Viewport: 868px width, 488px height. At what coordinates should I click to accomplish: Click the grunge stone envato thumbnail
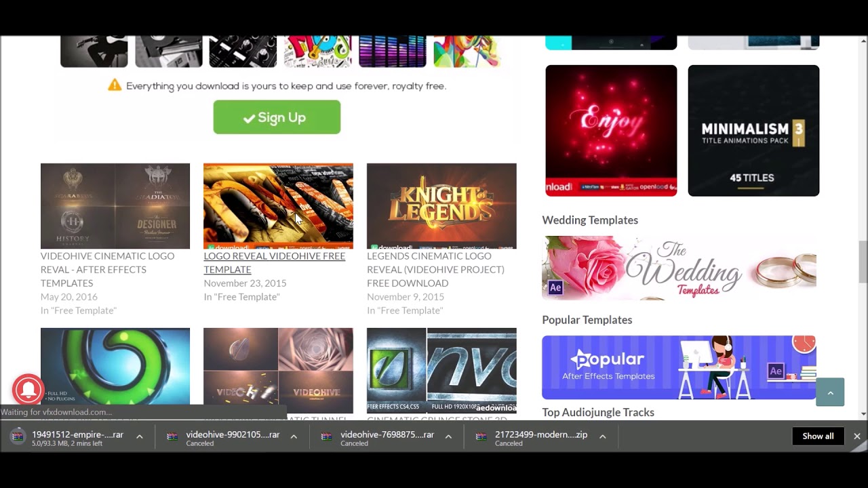pos(441,370)
